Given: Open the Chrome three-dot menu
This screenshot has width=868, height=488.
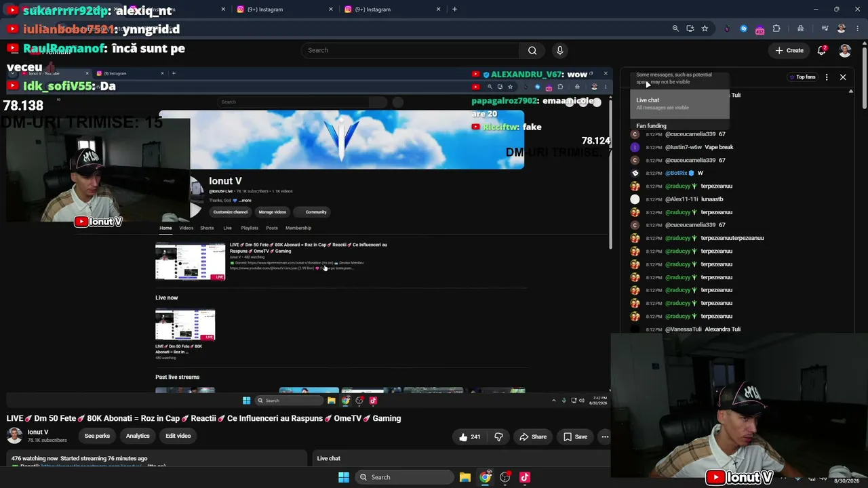Looking at the screenshot, I should click(x=857, y=28).
